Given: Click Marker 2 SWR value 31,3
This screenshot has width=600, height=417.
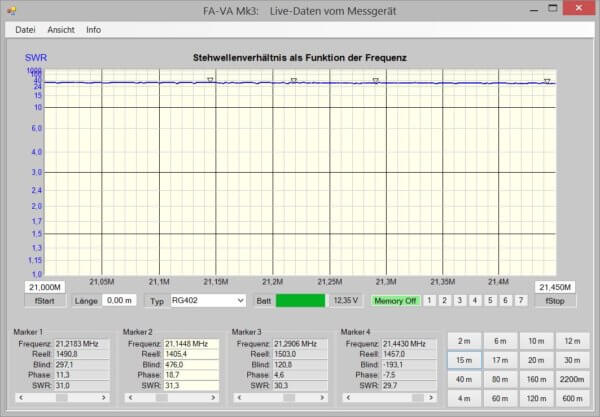Looking at the screenshot, I should [x=191, y=386].
